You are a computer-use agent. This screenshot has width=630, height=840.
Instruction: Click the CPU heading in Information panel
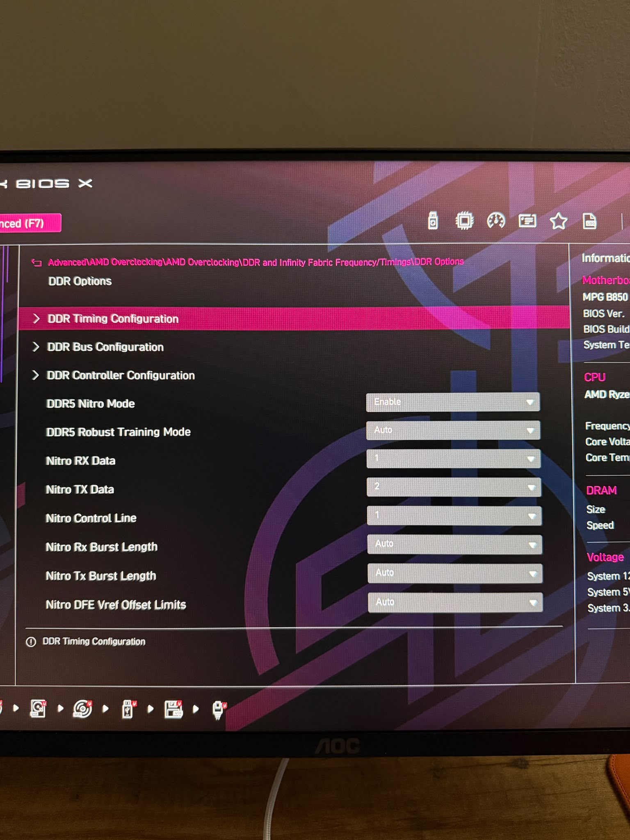click(595, 377)
